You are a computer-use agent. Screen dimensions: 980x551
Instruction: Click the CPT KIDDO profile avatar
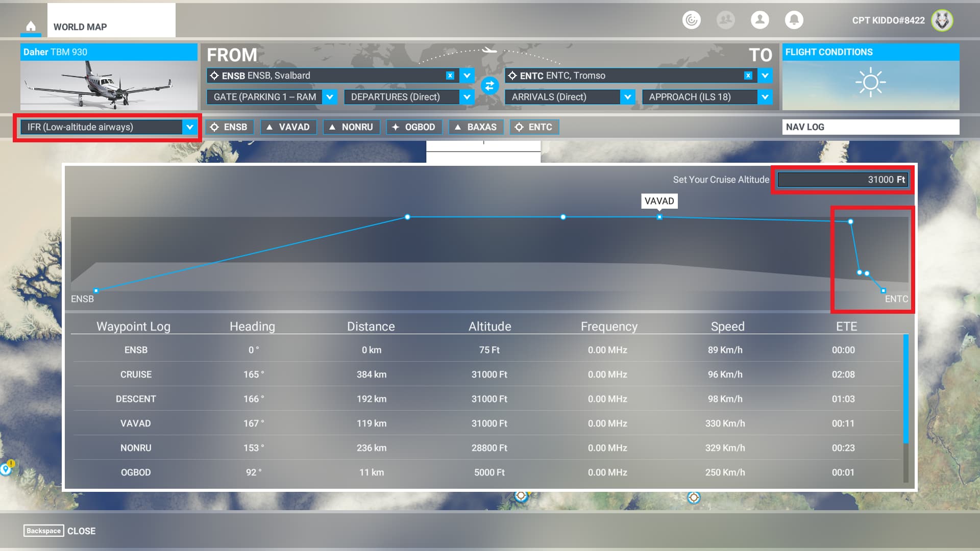[x=942, y=20]
